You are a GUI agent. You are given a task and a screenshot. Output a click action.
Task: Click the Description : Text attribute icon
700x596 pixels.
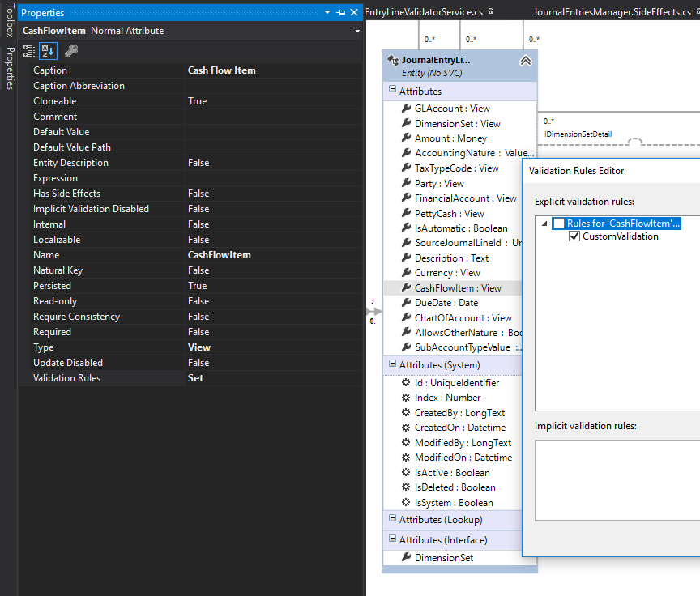coord(406,258)
